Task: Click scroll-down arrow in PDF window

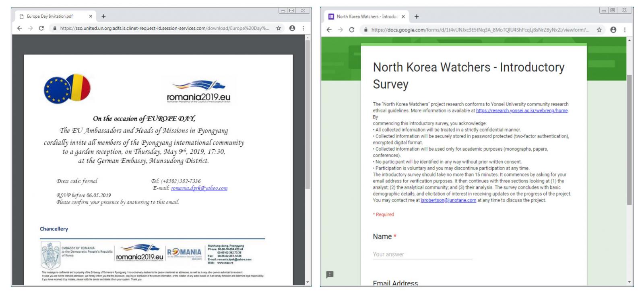Action: (308, 282)
